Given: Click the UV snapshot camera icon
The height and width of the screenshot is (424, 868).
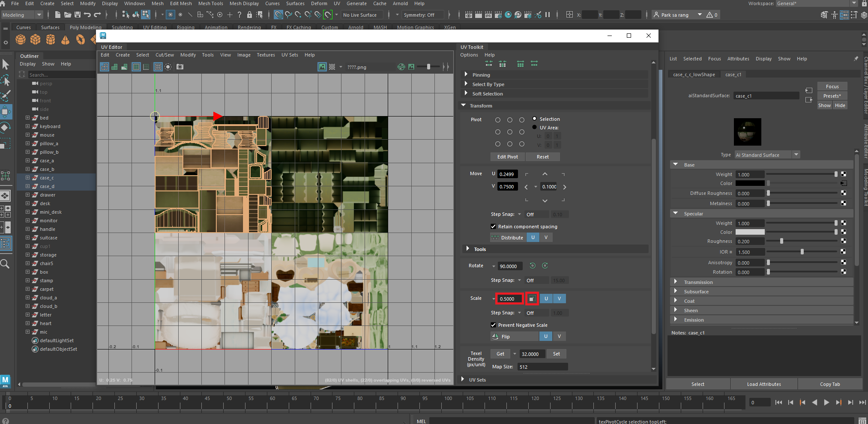Looking at the screenshot, I should (180, 67).
